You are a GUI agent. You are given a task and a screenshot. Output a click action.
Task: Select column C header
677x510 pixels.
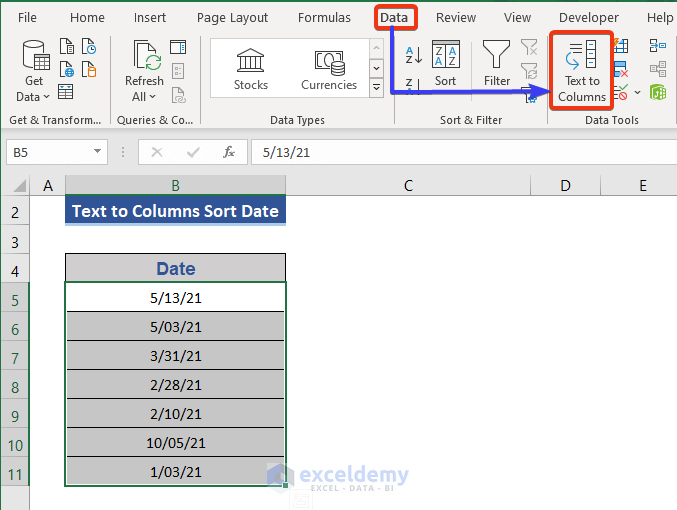click(408, 186)
